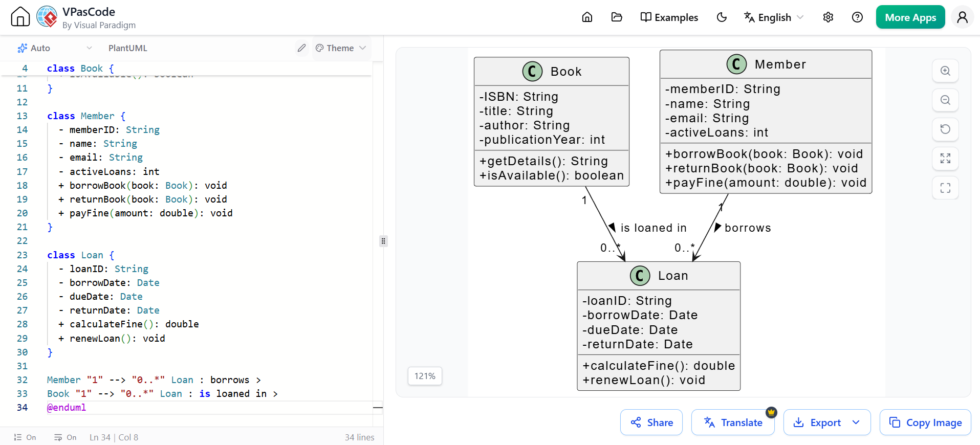Click '-publicationYear: int' in Book class
This screenshot has height=445, width=980.
tap(542, 140)
